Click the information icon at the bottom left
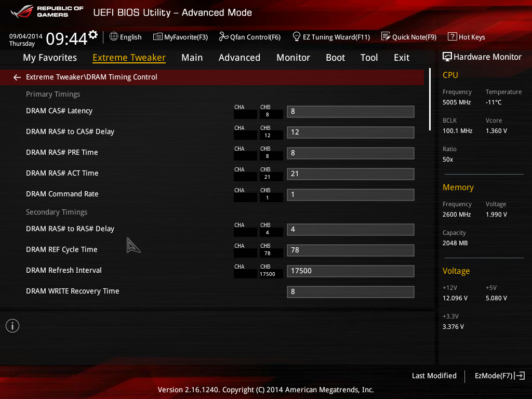Image resolution: width=532 pixels, height=399 pixels. (12, 326)
